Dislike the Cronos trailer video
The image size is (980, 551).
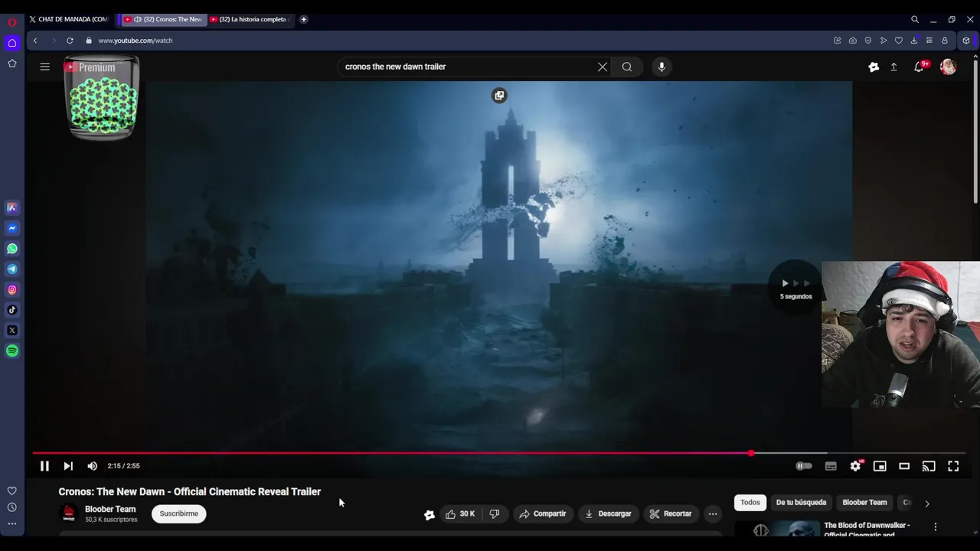[495, 514]
